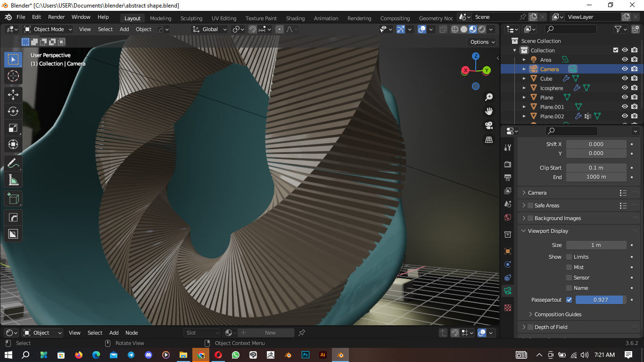Open Photoshop from the Windows taskbar
The height and width of the screenshot is (362, 644).
point(305,355)
